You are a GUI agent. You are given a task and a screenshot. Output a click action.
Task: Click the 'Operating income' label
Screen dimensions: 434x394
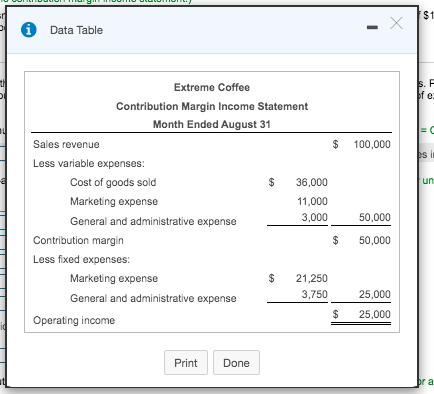coord(74,320)
